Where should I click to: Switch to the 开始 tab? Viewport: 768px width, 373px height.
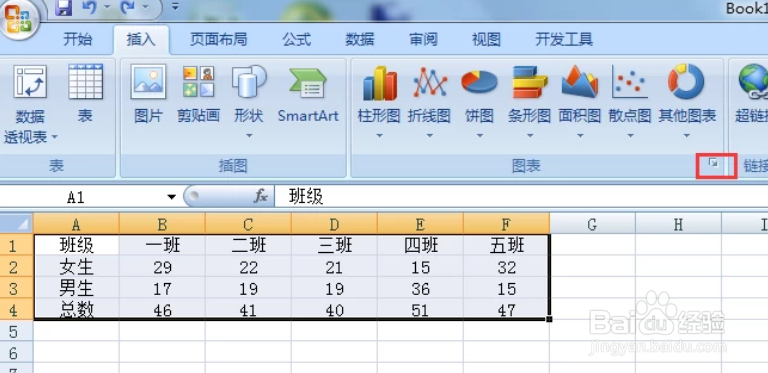click(77, 40)
